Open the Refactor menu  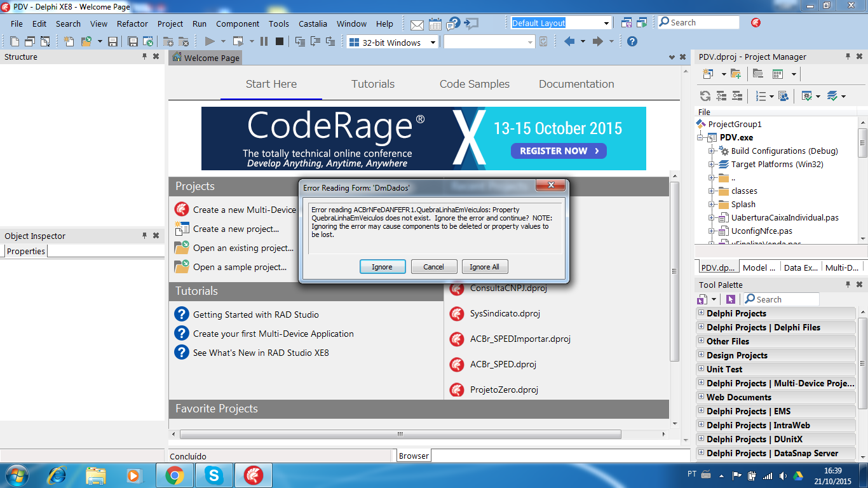coord(132,24)
